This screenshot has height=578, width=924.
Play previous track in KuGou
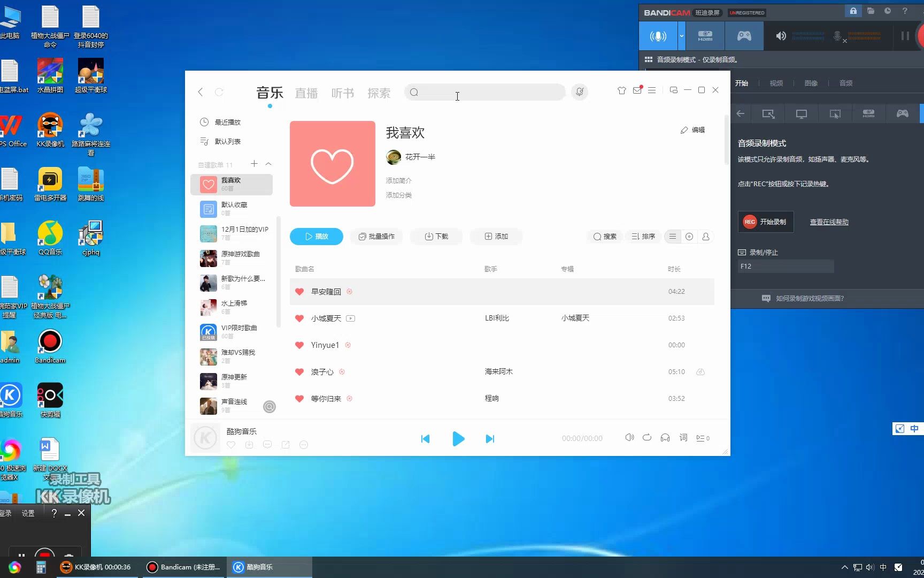point(425,439)
